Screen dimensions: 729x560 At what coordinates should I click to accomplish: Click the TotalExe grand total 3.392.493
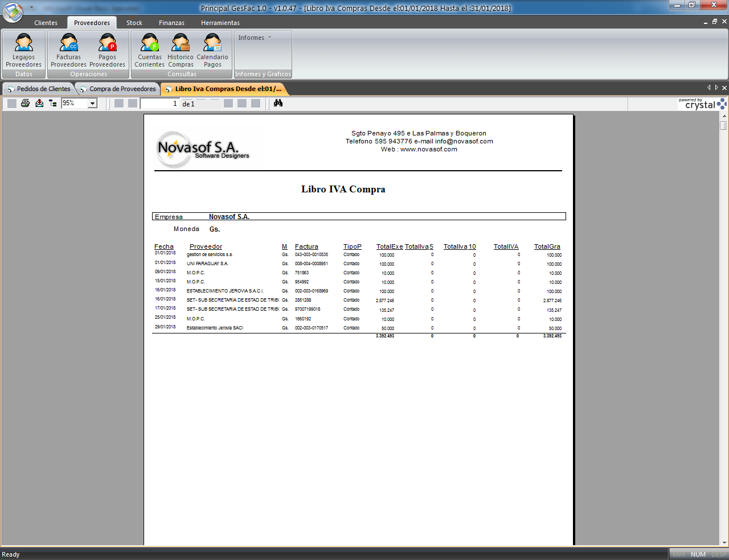click(385, 336)
